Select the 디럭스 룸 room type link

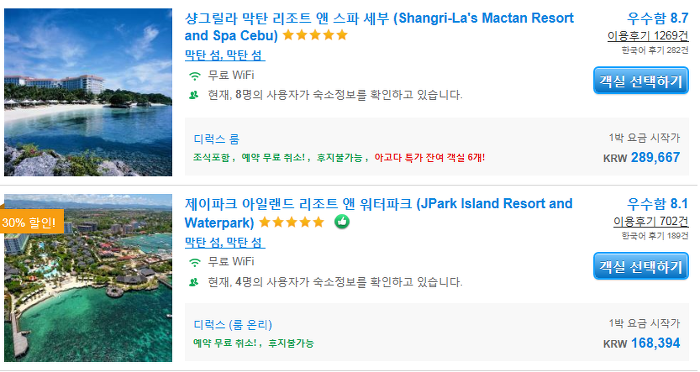point(217,139)
